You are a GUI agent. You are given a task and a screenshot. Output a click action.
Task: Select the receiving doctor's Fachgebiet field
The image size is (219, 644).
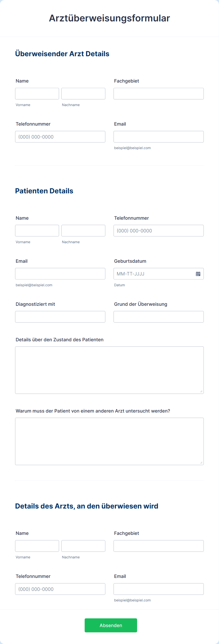point(159,546)
